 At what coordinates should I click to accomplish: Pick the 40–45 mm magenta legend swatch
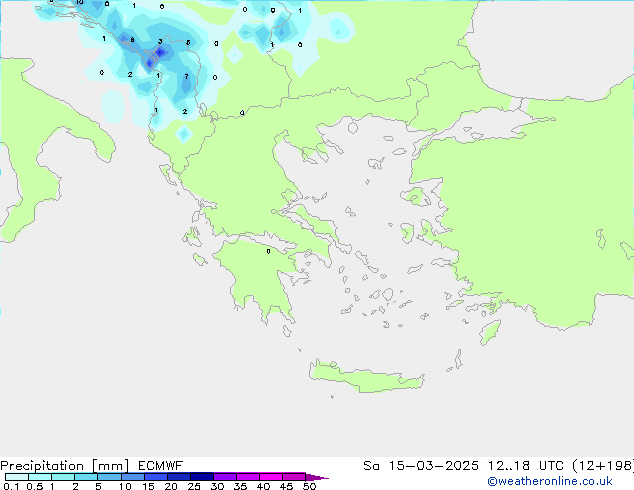(x=271, y=477)
